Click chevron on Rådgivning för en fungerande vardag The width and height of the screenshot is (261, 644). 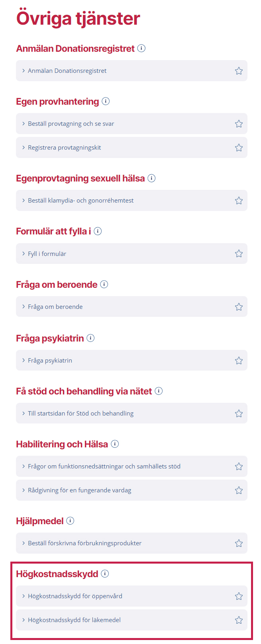coord(24,490)
